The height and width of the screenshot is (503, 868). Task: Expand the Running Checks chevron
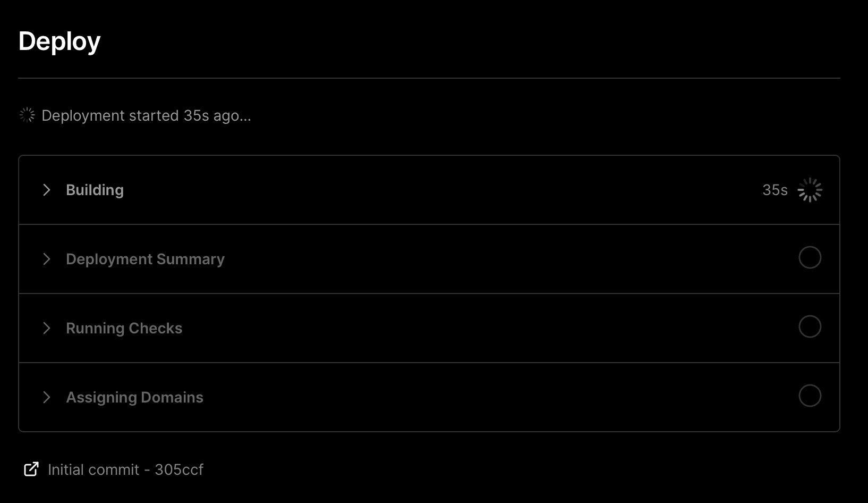pyautogui.click(x=47, y=328)
